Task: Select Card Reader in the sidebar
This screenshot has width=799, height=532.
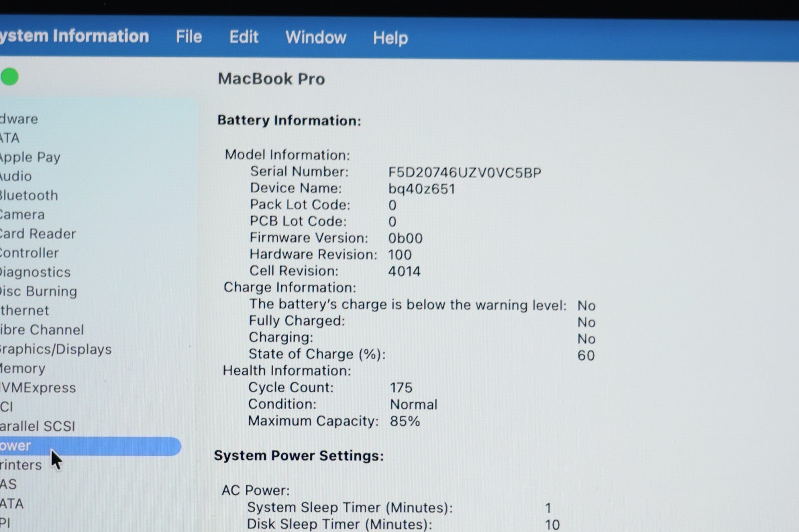Action: [x=38, y=234]
